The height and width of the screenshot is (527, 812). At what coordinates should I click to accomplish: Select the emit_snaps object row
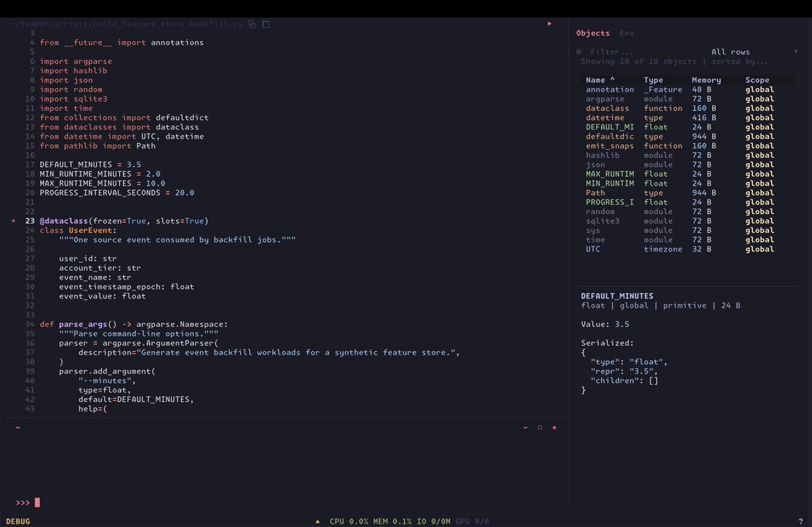[689, 145]
